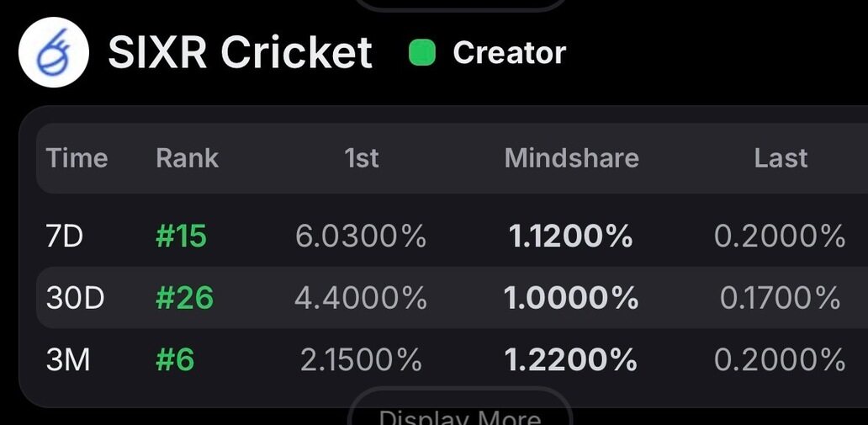Click the #15 rank value
Screen dimensions: 868x425
click(x=181, y=236)
